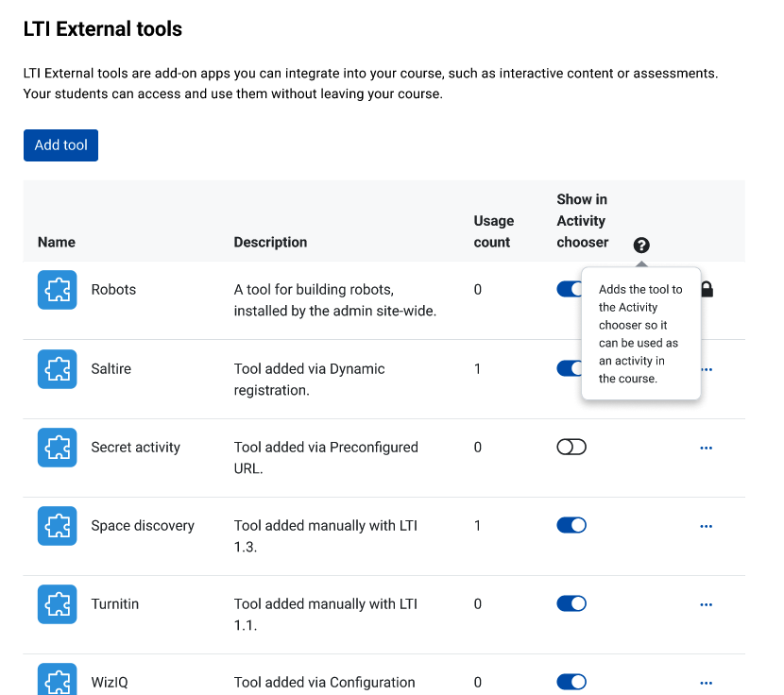Click the WizIQ puzzle piece icon

(x=57, y=680)
